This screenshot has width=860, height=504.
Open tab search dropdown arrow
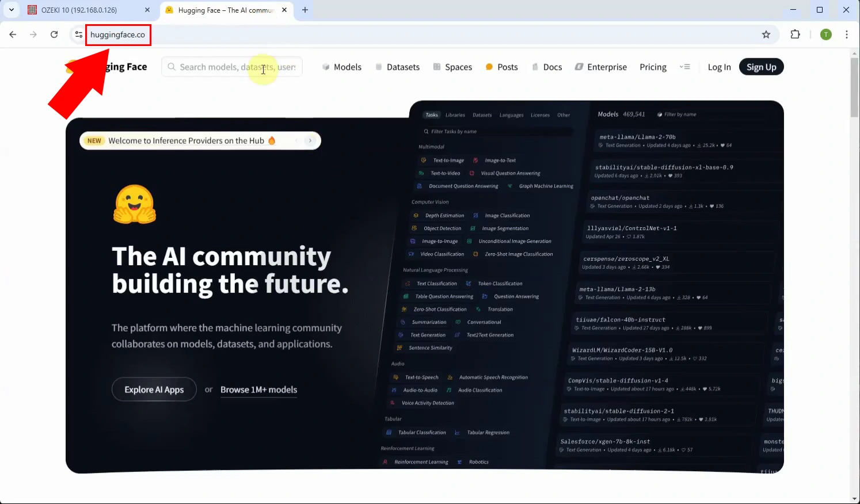[x=12, y=10]
